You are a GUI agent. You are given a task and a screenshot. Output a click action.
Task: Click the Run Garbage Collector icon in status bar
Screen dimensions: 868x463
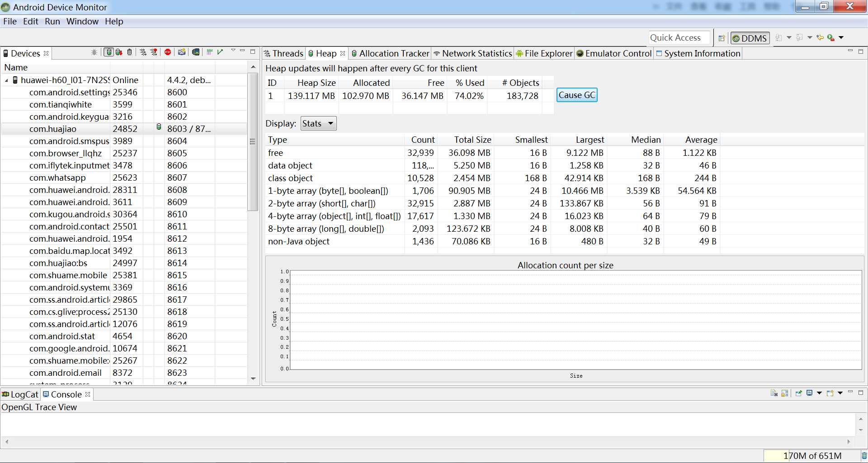coord(864,456)
